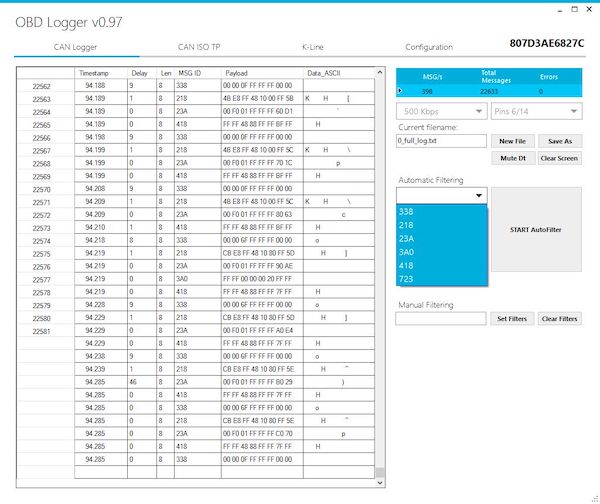Click the Save As button
This screenshot has width=600, height=504.
[x=560, y=141]
